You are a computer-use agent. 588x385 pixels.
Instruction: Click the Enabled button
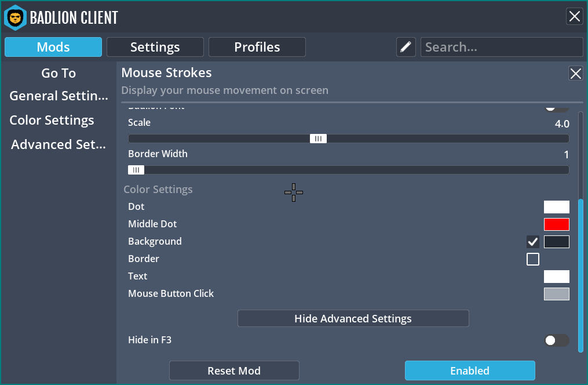(470, 371)
